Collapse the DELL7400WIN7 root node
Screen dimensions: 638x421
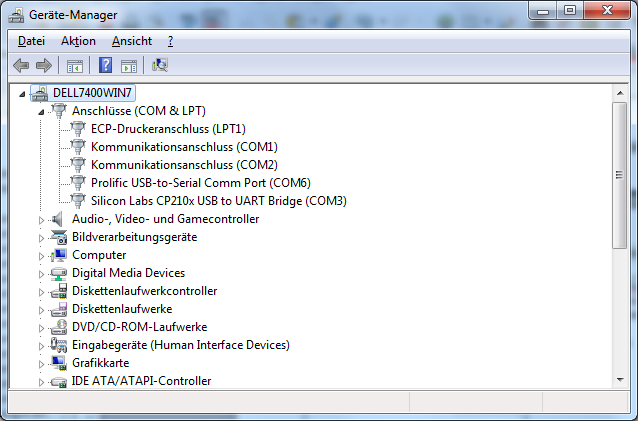[x=22, y=94]
